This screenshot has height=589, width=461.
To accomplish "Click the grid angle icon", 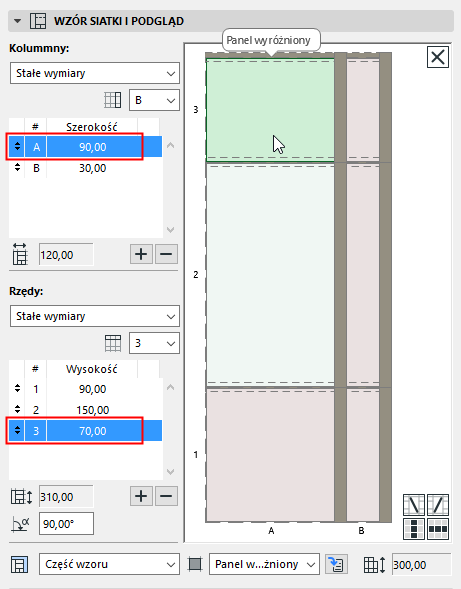I will pyautogui.click(x=21, y=524).
